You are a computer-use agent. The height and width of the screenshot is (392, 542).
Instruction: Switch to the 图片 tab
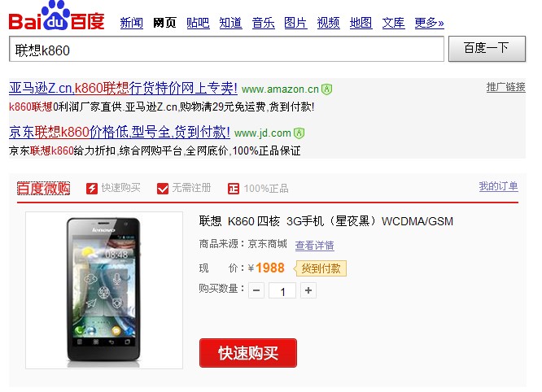click(x=295, y=23)
